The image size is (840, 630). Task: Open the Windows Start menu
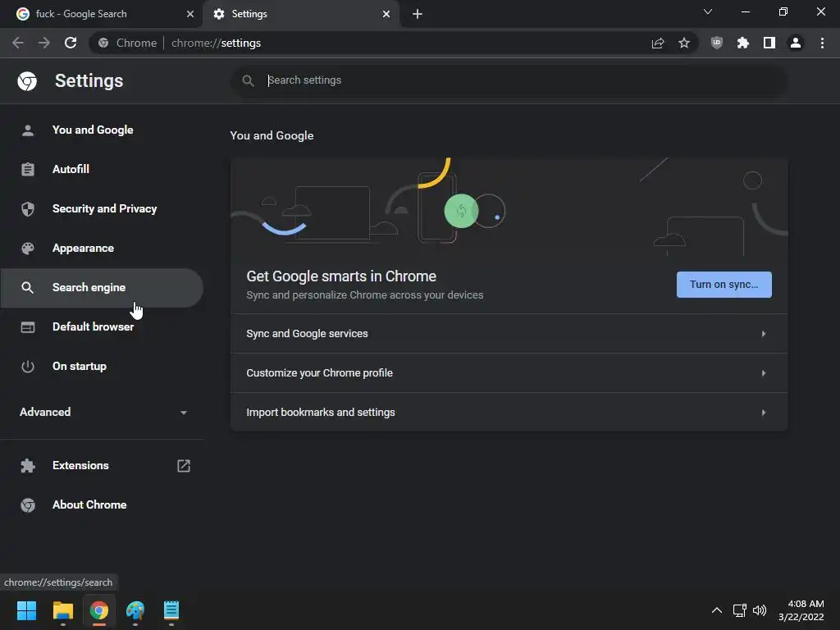click(26, 610)
